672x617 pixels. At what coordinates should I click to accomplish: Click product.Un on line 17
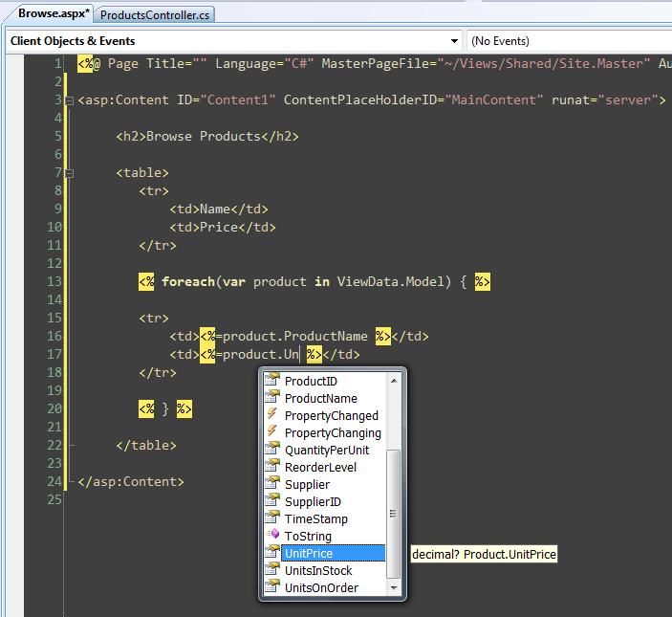pos(261,354)
